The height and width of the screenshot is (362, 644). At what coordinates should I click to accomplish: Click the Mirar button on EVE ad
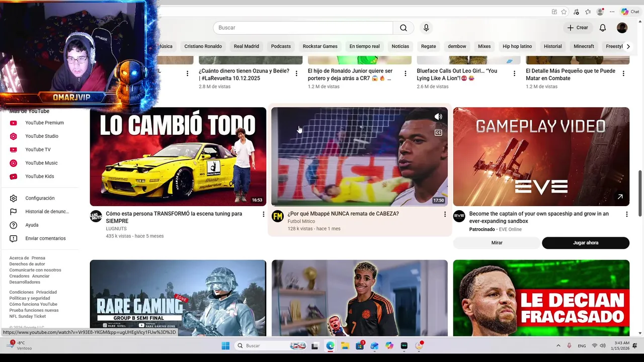coord(497,243)
